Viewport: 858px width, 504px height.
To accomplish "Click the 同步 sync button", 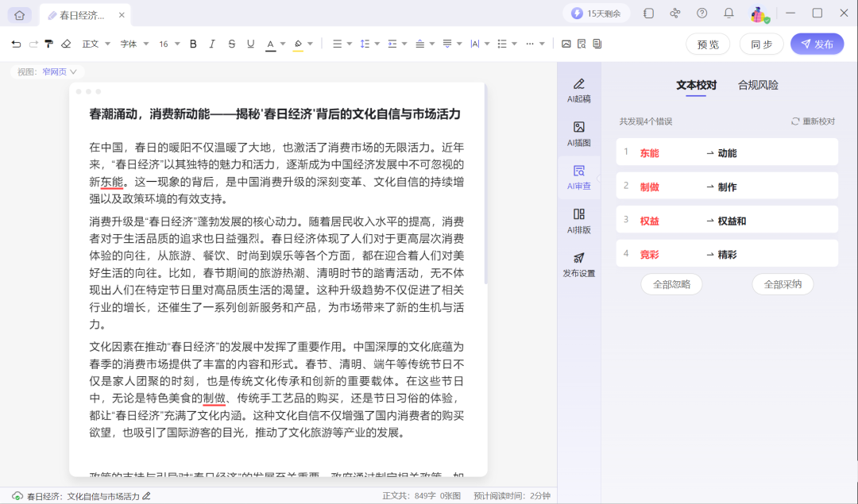I will point(761,44).
